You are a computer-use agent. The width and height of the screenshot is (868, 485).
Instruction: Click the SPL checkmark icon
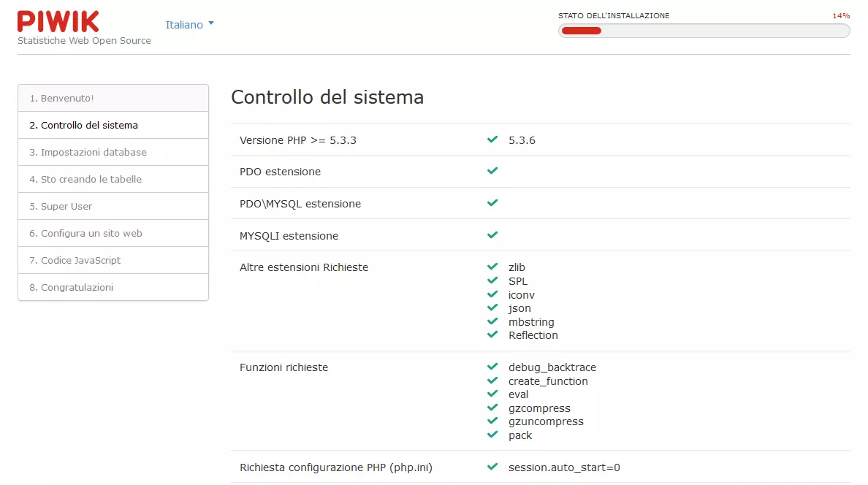[492, 280]
